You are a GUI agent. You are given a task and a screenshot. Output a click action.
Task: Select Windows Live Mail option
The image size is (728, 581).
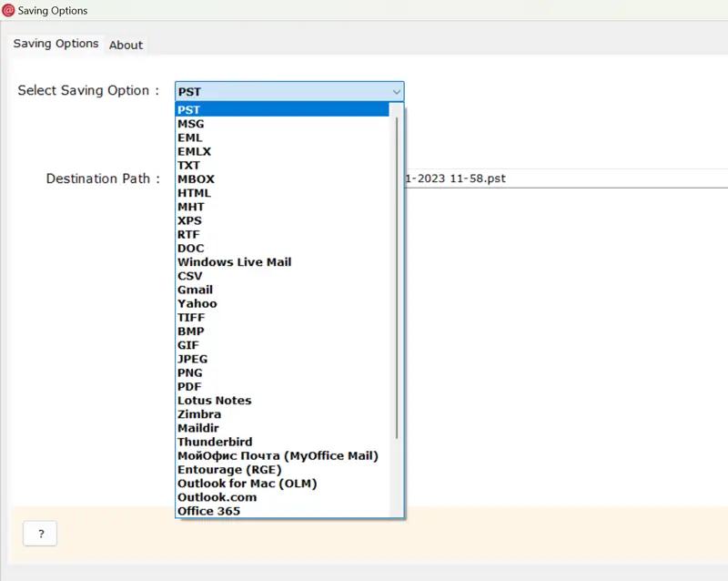click(282, 262)
